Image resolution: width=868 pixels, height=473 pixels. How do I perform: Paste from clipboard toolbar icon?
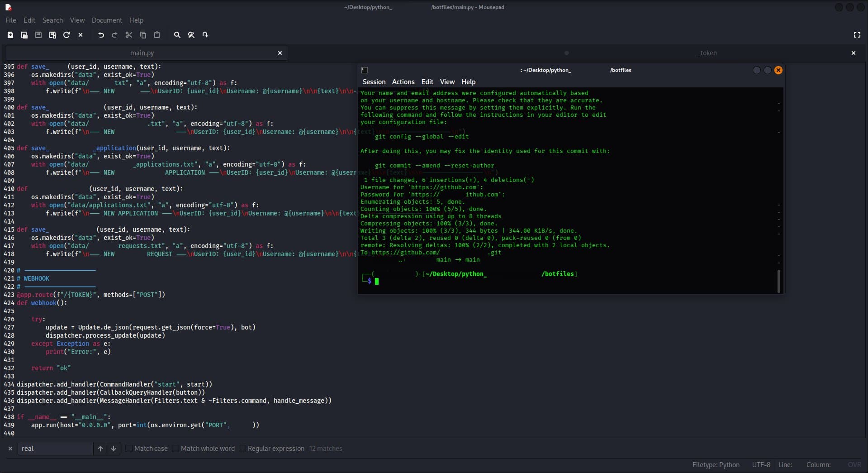click(157, 35)
